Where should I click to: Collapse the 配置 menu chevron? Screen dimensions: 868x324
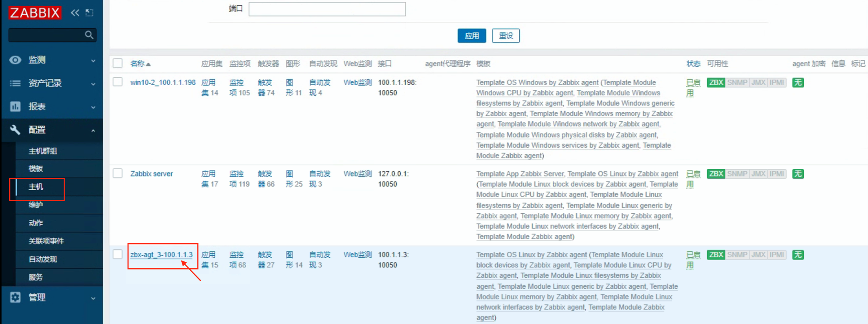coord(93,130)
